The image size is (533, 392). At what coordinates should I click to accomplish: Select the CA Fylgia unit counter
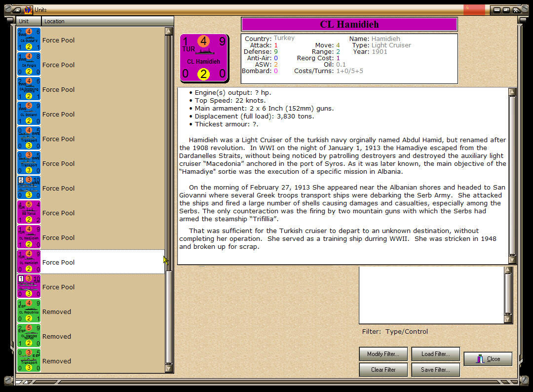(x=29, y=64)
